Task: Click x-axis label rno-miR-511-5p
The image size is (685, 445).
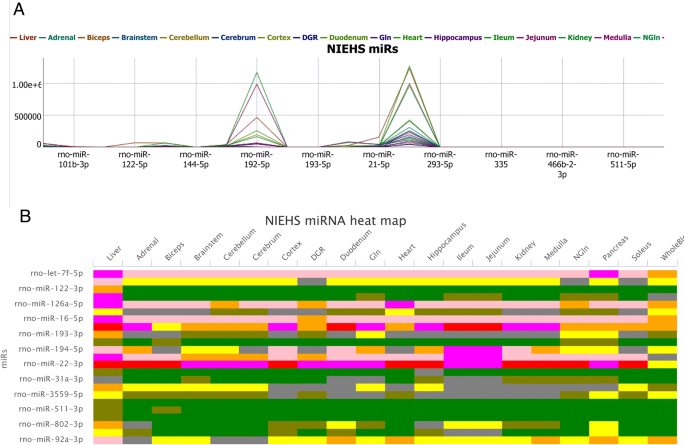Action: (623, 159)
